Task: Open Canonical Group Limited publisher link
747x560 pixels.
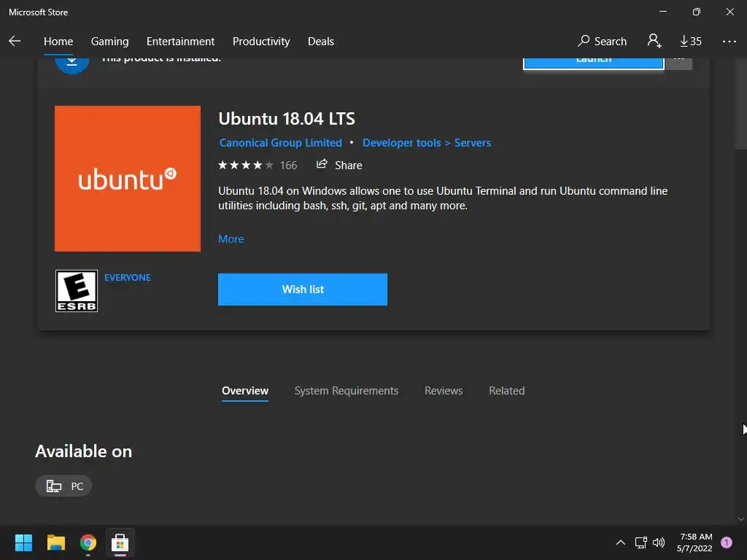Action: [281, 143]
